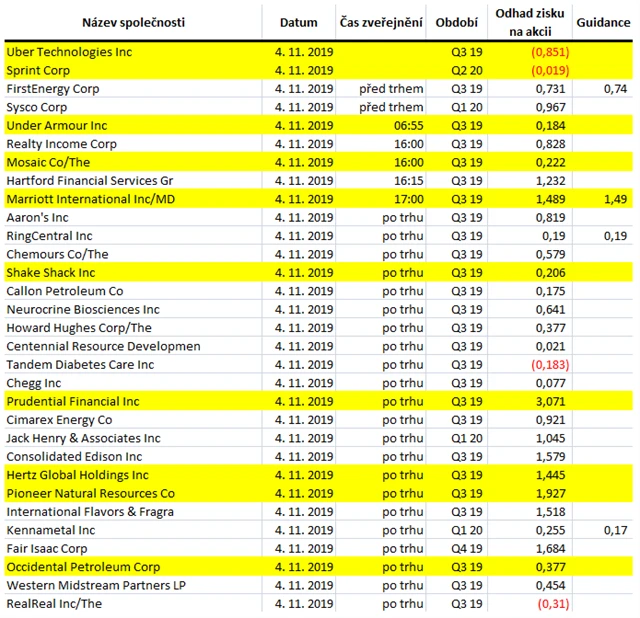Click the Období column header
This screenshot has width=640, height=618.
456,22
